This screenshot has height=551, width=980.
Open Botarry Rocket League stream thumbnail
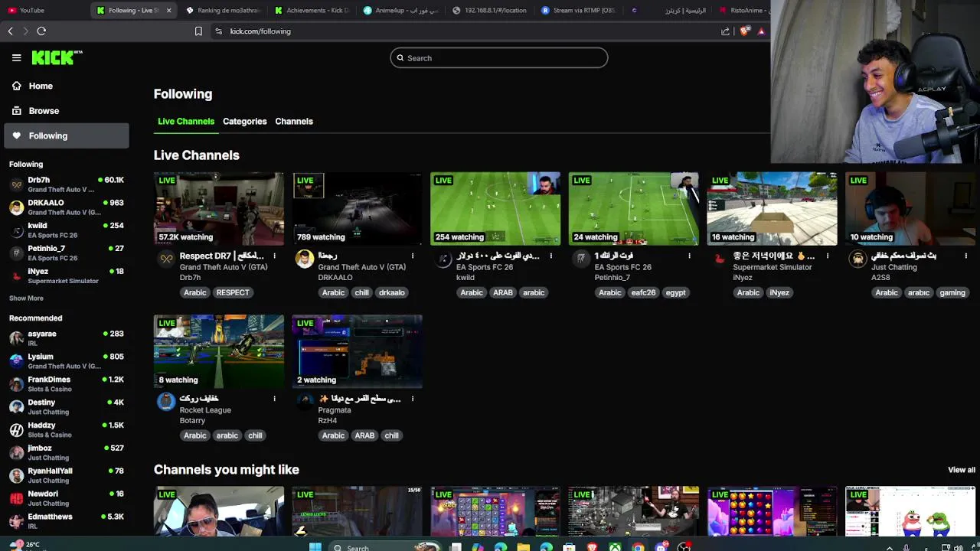(219, 351)
